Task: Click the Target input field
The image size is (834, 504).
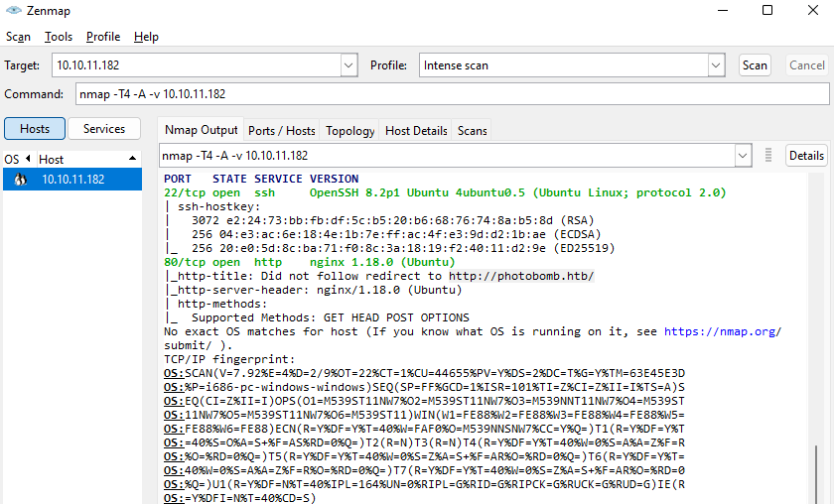Action: point(197,65)
